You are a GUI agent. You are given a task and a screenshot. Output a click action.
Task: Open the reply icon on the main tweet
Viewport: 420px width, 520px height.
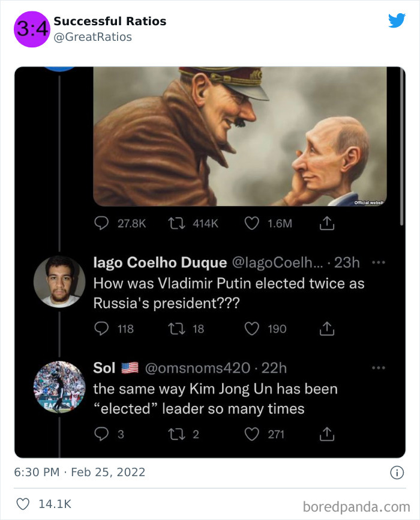tap(101, 222)
